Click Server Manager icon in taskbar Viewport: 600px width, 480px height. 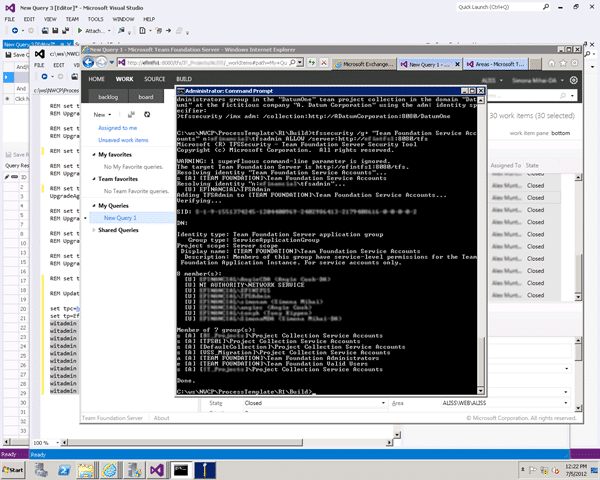(x=41, y=470)
